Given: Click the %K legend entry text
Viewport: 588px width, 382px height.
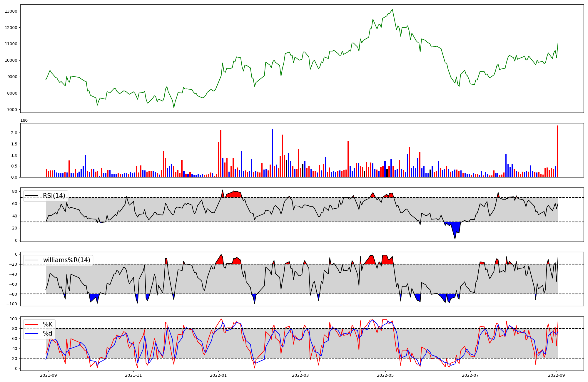Looking at the screenshot, I should pos(48,324).
